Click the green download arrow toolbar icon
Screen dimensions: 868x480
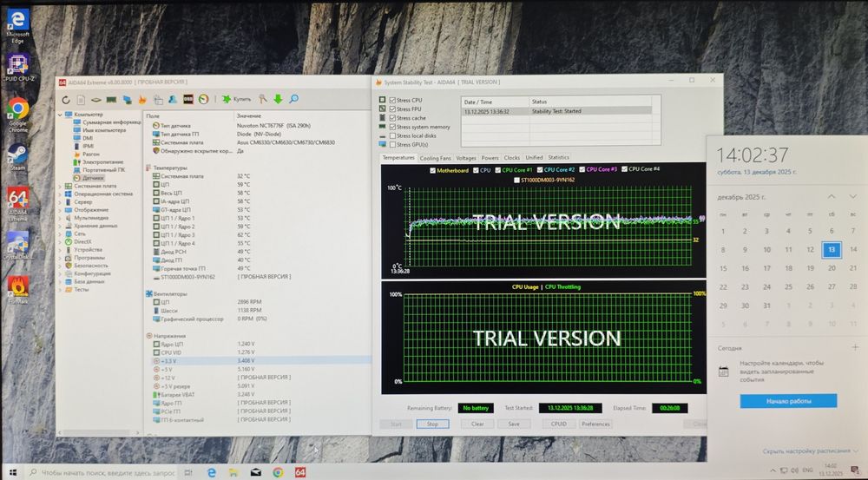point(278,99)
